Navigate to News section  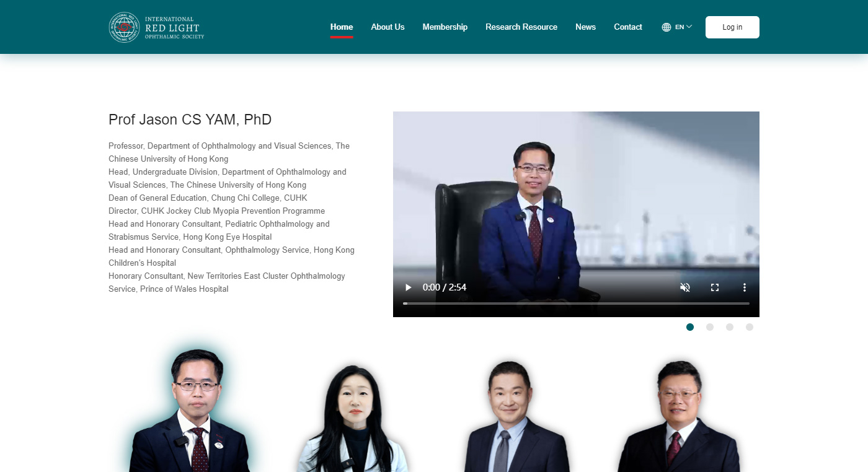click(585, 27)
